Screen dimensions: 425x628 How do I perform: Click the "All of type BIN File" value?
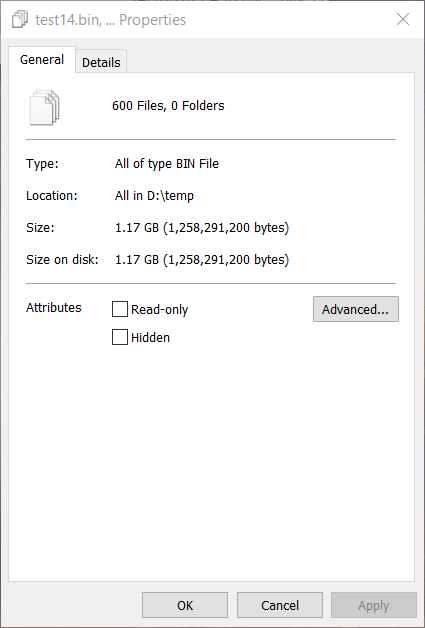[167, 164]
